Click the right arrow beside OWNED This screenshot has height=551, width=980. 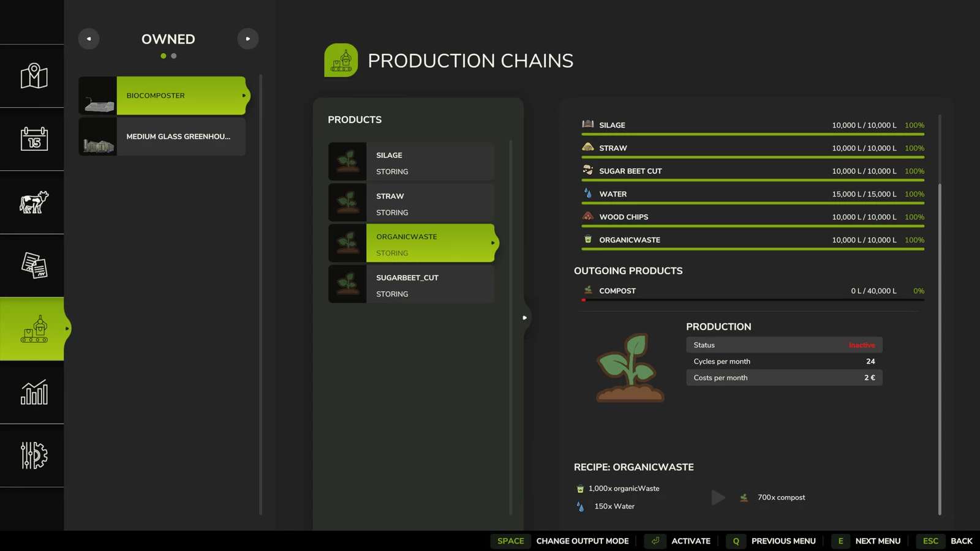pyautogui.click(x=248, y=38)
